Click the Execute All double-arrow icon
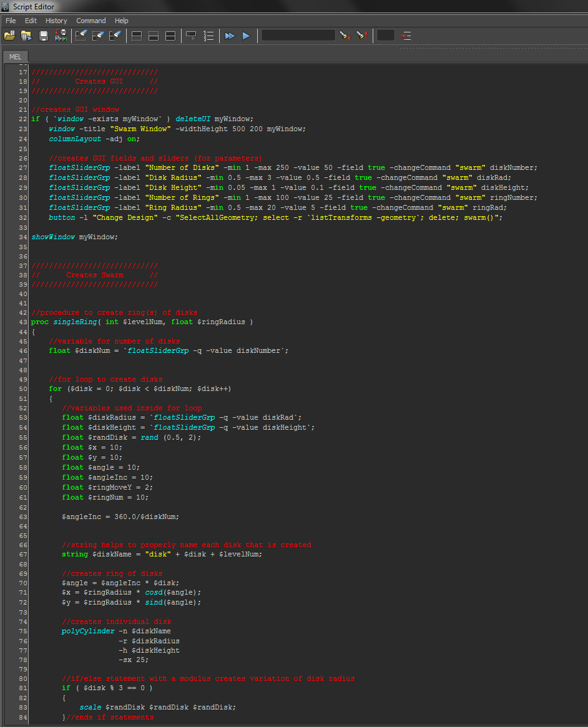This screenshot has height=727, width=588. [x=229, y=36]
